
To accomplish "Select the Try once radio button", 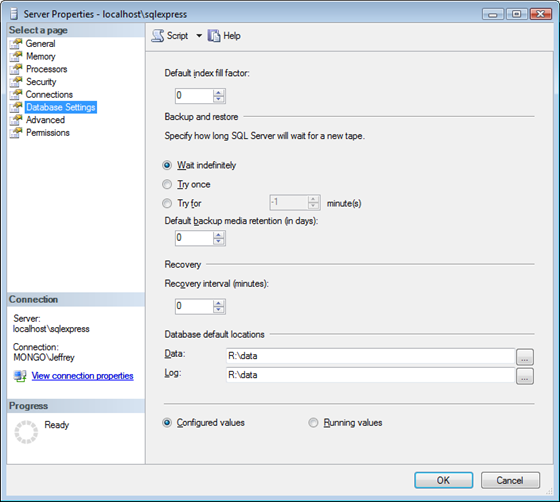I will (167, 184).
